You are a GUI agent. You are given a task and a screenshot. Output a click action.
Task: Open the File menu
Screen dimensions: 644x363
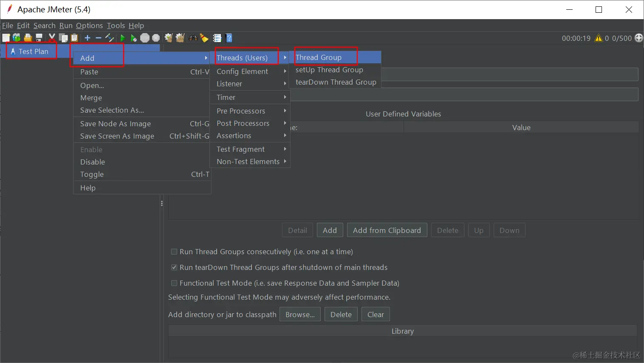coord(8,26)
